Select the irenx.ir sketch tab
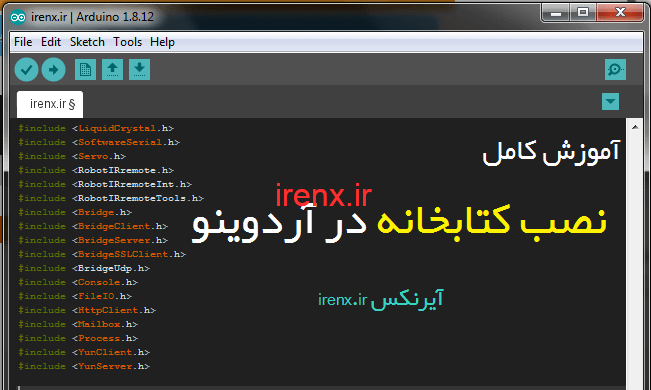Viewport: 651px width, 390px height. [x=50, y=104]
